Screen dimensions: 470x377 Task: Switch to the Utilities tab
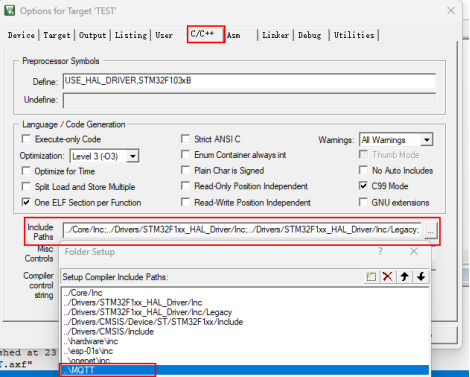(354, 35)
